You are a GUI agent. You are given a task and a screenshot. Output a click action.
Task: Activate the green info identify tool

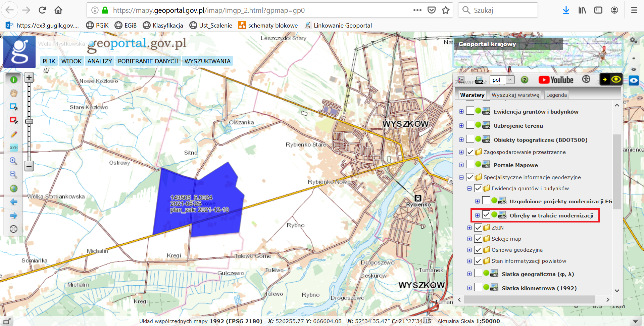point(13,80)
